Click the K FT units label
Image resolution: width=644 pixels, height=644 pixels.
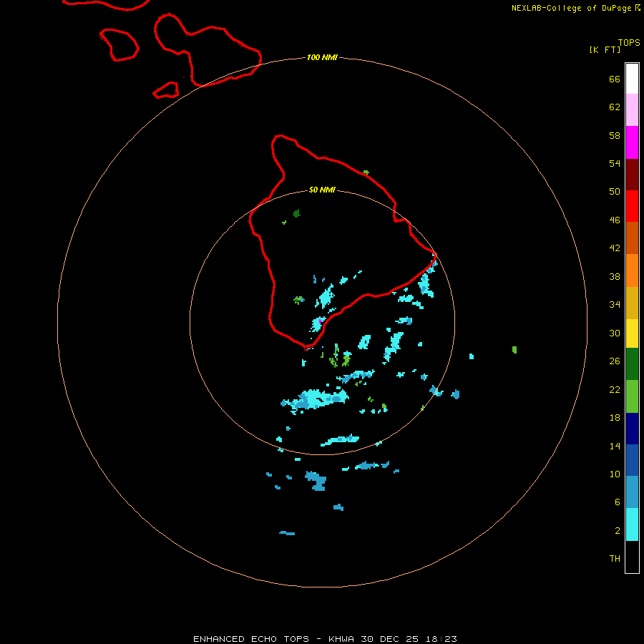[605, 50]
